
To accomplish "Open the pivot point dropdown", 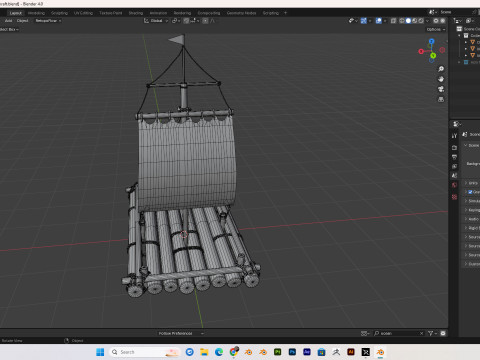I will pyautogui.click(x=176, y=21).
